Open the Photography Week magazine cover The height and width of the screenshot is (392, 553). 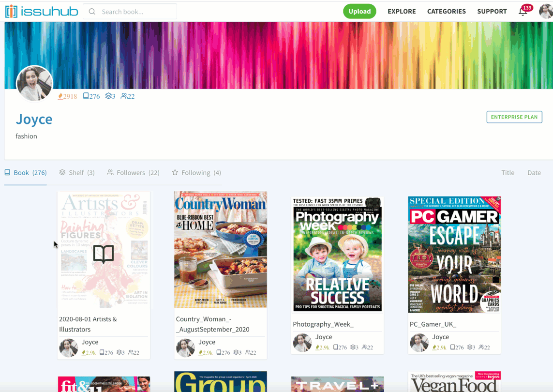pos(338,255)
